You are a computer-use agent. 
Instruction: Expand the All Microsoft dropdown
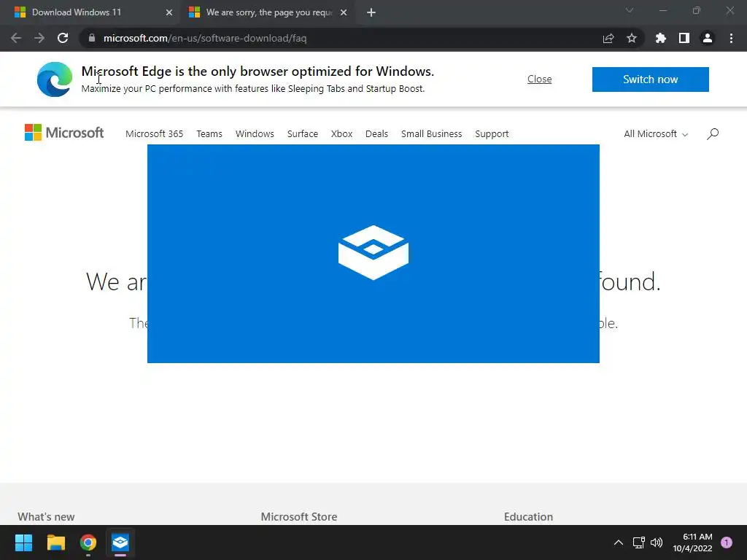(x=656, y=134)
